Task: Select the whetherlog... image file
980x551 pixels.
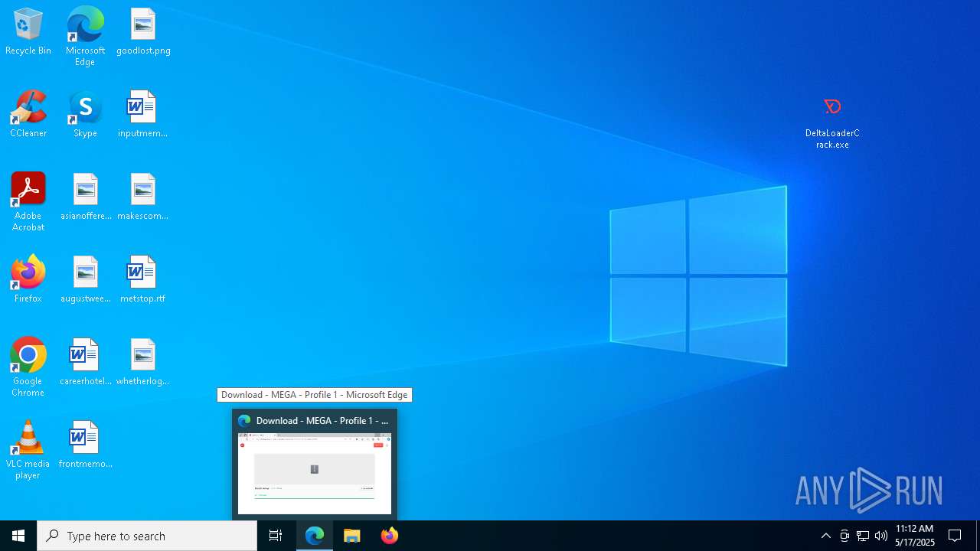Action: 143,363
